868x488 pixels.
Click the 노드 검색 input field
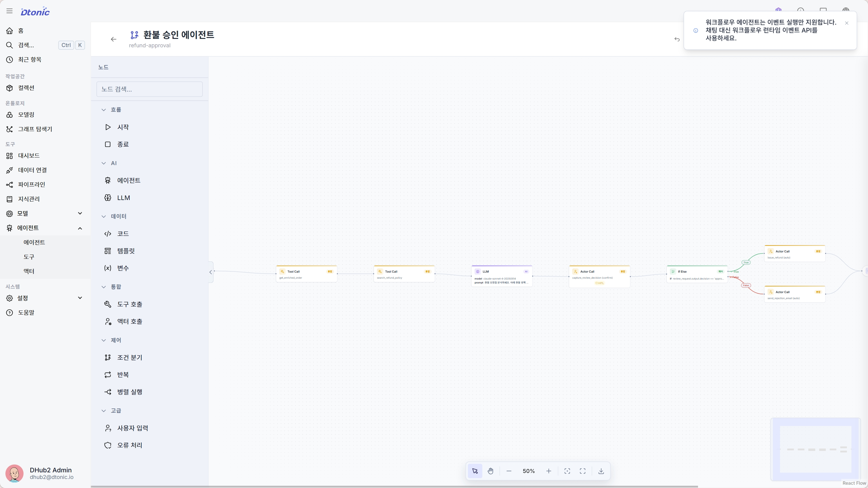coord(149,89)
